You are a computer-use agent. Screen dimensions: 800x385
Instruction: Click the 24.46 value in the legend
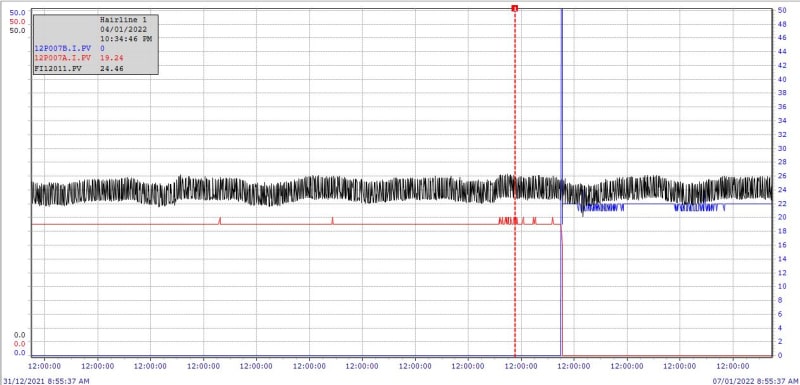(112, 68)
